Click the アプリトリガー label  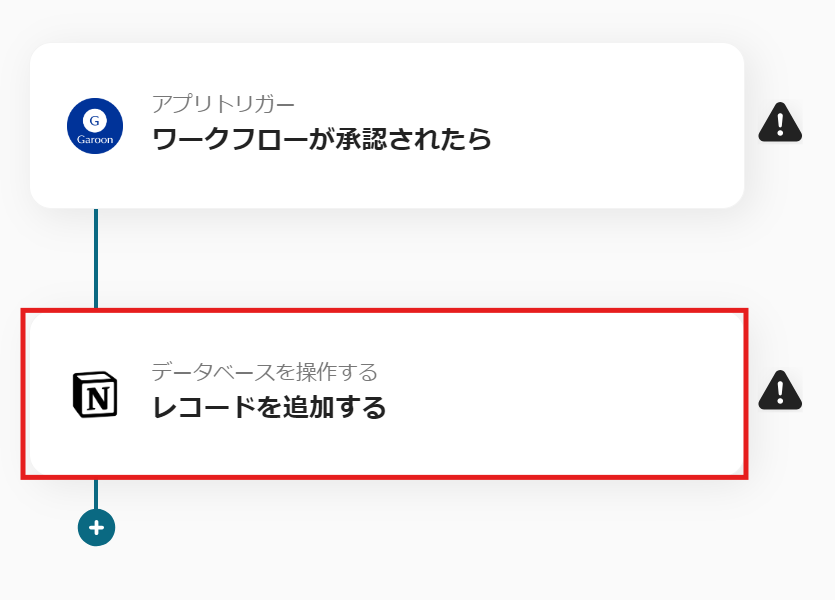point(223,103)
